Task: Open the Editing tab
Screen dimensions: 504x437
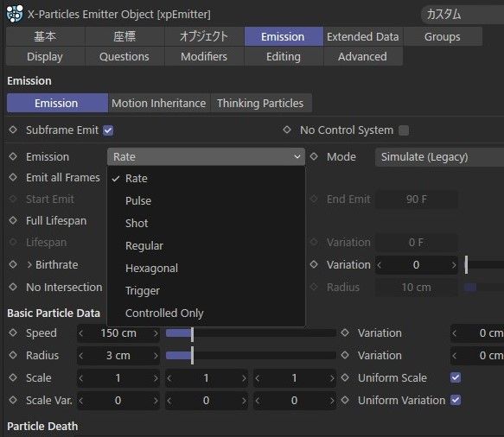Action: (284, 56)
